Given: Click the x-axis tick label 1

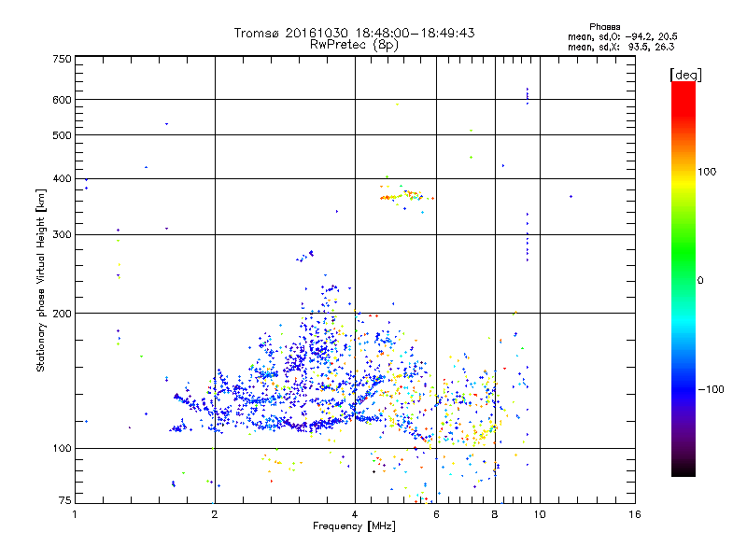Looking at the screenshot, I should pos(75,514).
